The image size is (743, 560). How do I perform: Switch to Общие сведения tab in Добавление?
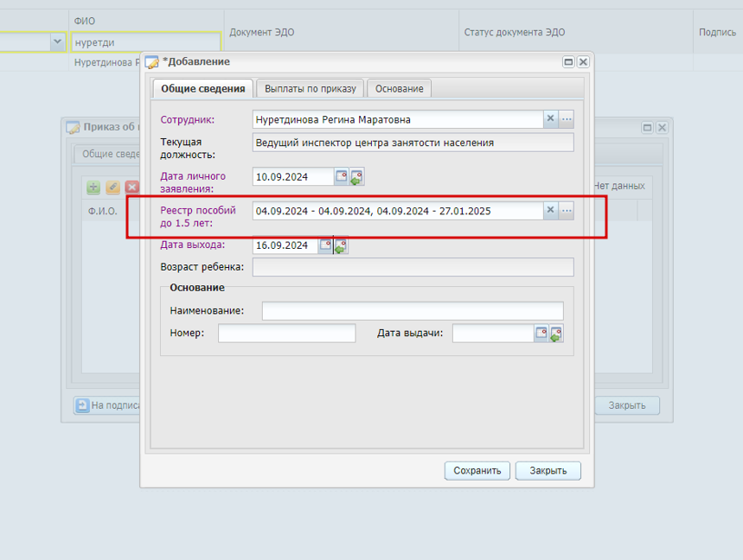click(x=202, y=88)
